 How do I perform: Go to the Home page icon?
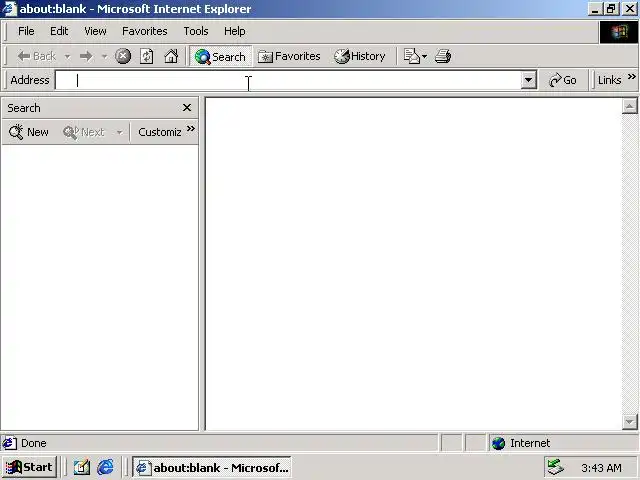(x=171, y=56)
